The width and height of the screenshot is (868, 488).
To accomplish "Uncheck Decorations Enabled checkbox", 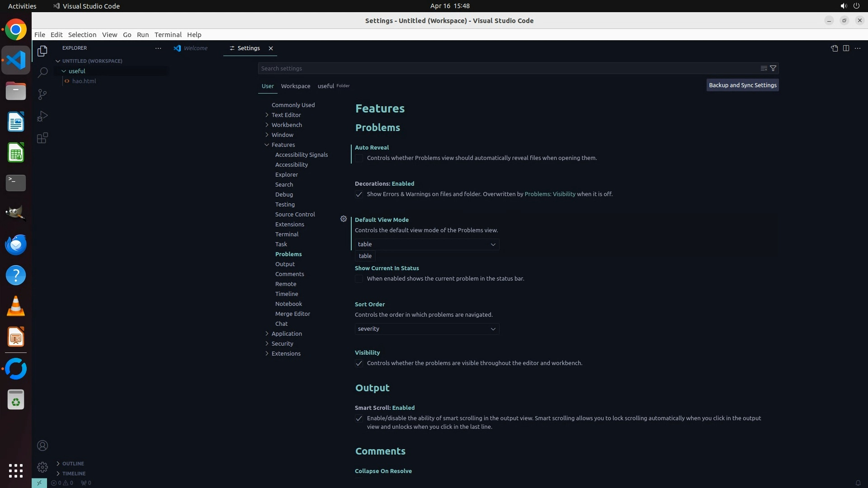I will (x=359, y=194).
